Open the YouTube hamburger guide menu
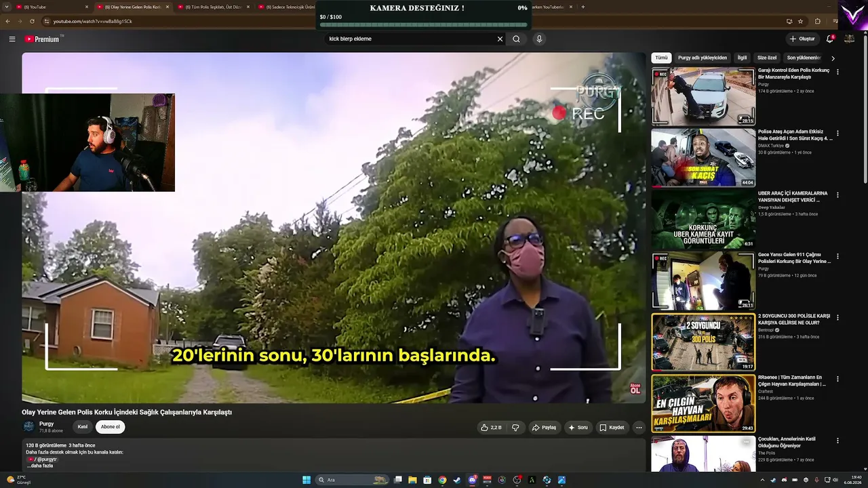This screenshot has height=488, width=868. point(12,39)
